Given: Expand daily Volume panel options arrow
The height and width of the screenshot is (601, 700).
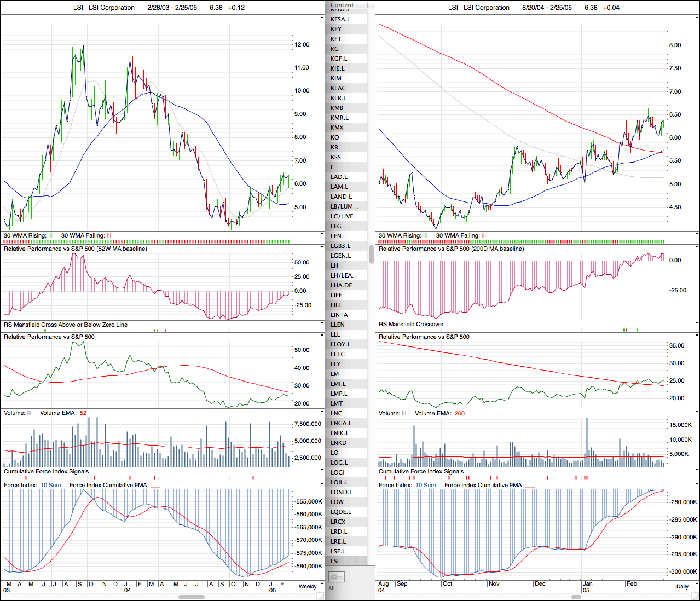Looking at the screenshot, I should coord(697,412).
